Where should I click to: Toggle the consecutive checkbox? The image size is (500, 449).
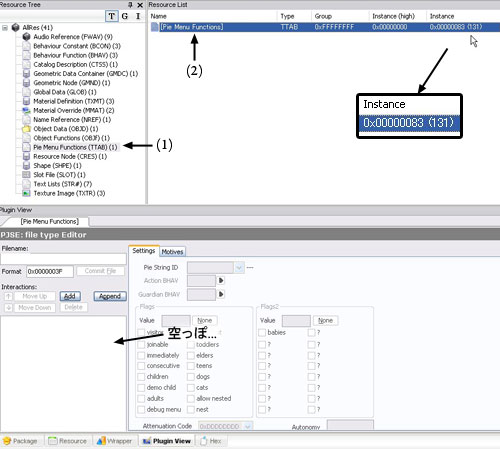tap(141, 366)
